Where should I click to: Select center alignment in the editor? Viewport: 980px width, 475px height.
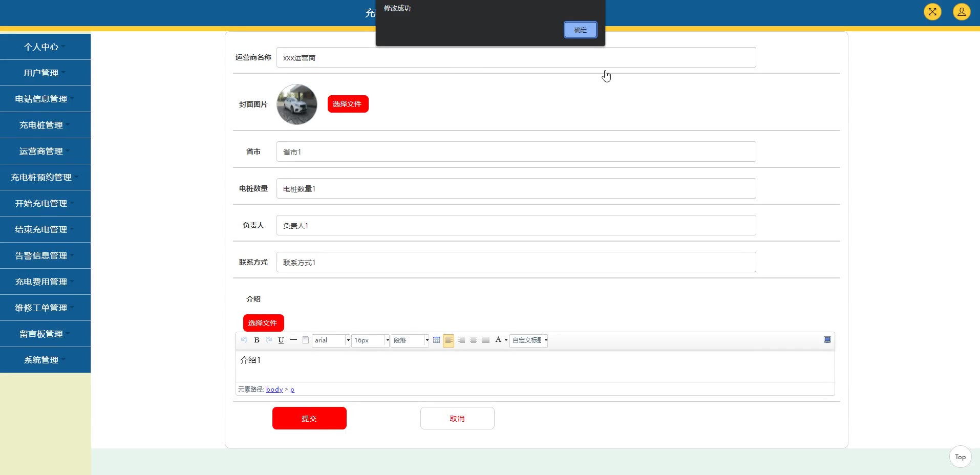coord(474,340)
